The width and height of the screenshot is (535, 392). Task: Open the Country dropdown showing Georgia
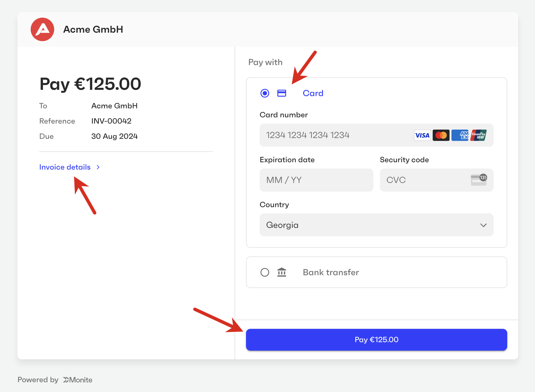point(376,225)
